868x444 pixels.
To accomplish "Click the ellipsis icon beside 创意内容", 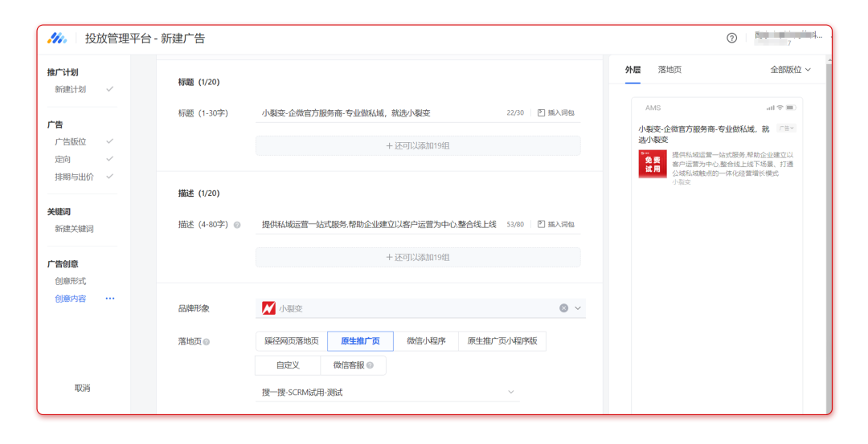I will point(110,299).
